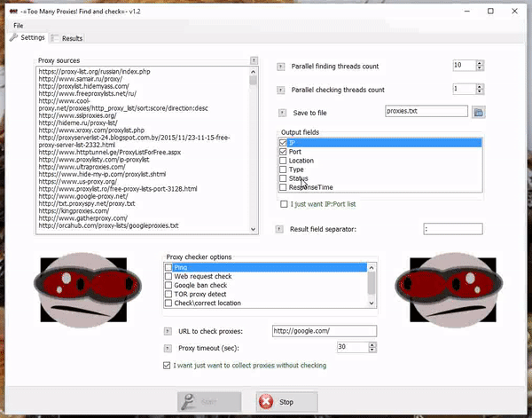The height and width of the screenshot is (418, 532).
Task: Enable the Status output field
Action: tap(283, 178)
